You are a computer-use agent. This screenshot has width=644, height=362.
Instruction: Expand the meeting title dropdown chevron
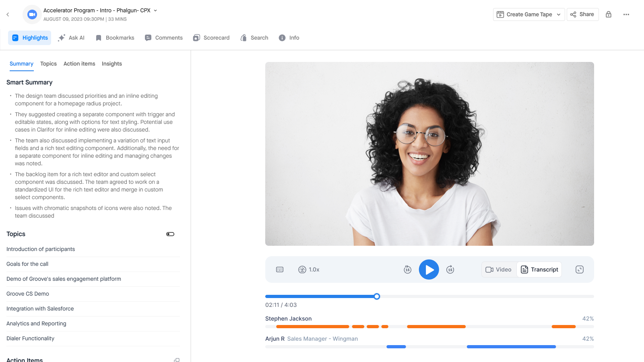(156, 10)
